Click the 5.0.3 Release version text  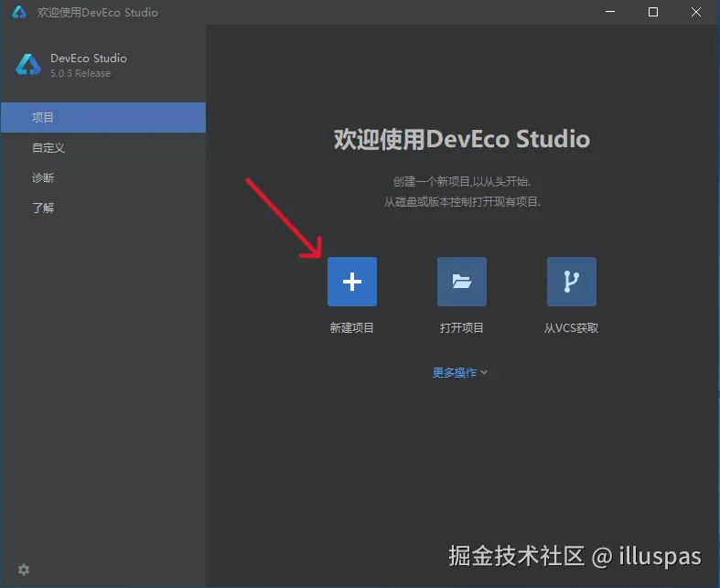(x=81, y=73)
